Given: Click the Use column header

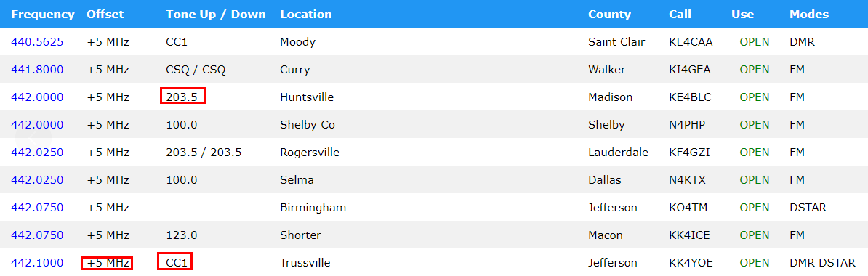Looking at the screenshot, I should tap(742, 15).
